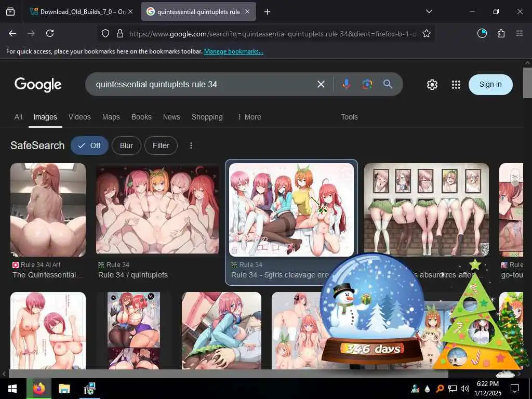Click the water droplet tray icon
Screen dimensions: 532x399
(427, 389)
